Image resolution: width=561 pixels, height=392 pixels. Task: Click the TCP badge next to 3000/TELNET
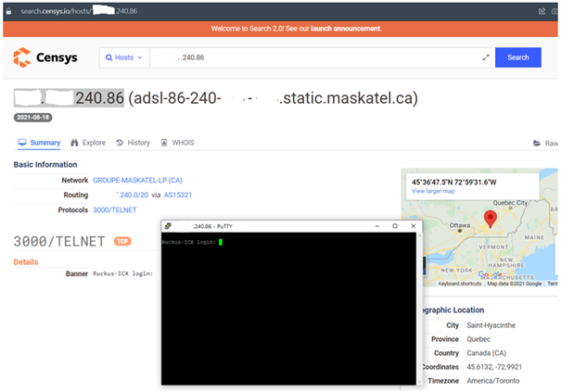[122, 242]
